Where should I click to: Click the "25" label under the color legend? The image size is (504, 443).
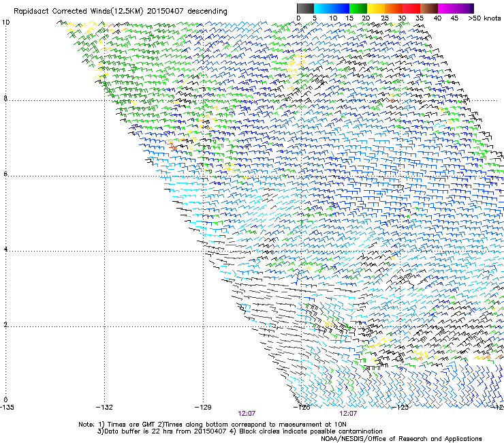pos(385,18)
